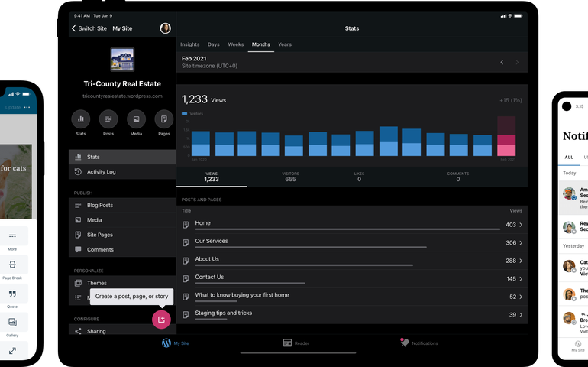
Task: Select the Weeks stats tab
Action: [235, 44]
